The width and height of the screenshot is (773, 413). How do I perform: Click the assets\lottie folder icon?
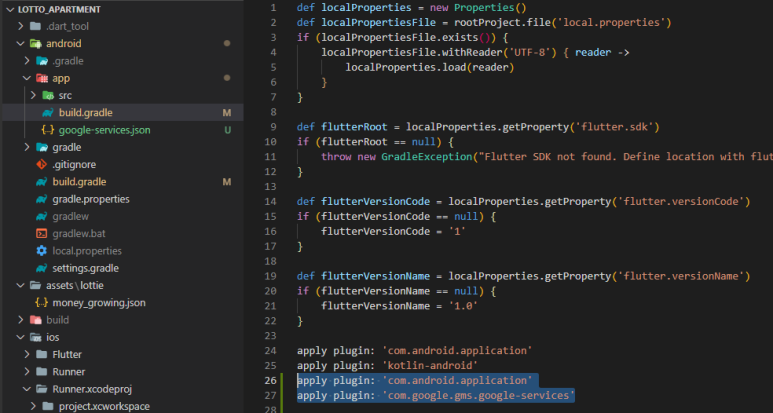point(35,285)
